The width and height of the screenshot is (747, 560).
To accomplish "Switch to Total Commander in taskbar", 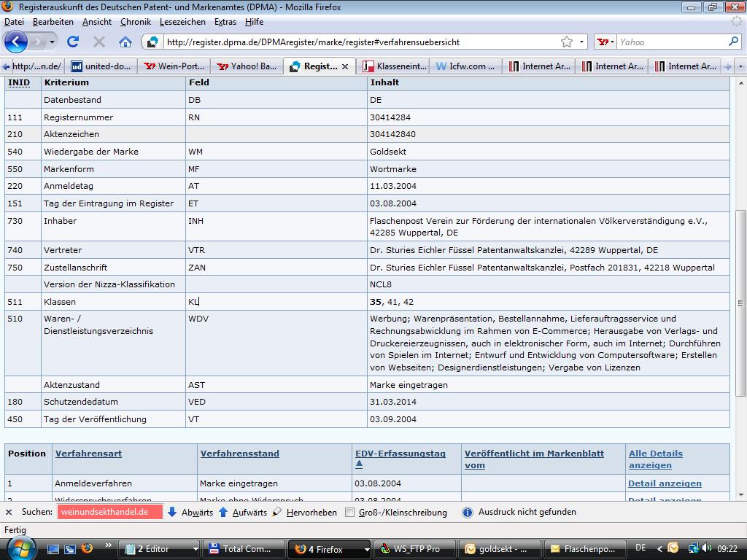I will 244,549.
